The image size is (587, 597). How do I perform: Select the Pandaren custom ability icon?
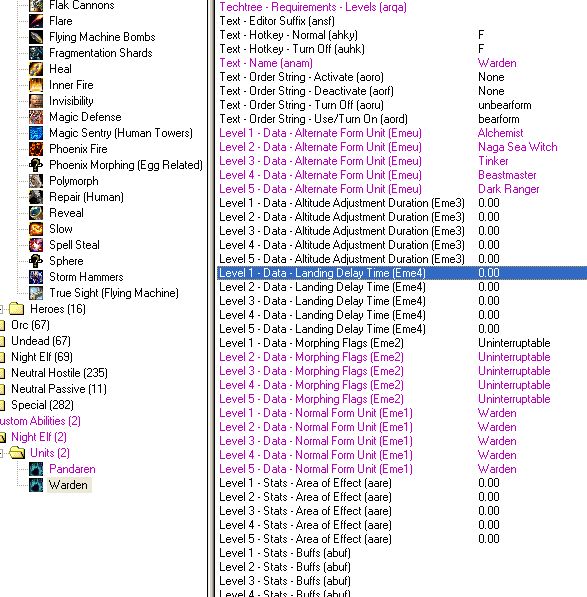(36, 469)
